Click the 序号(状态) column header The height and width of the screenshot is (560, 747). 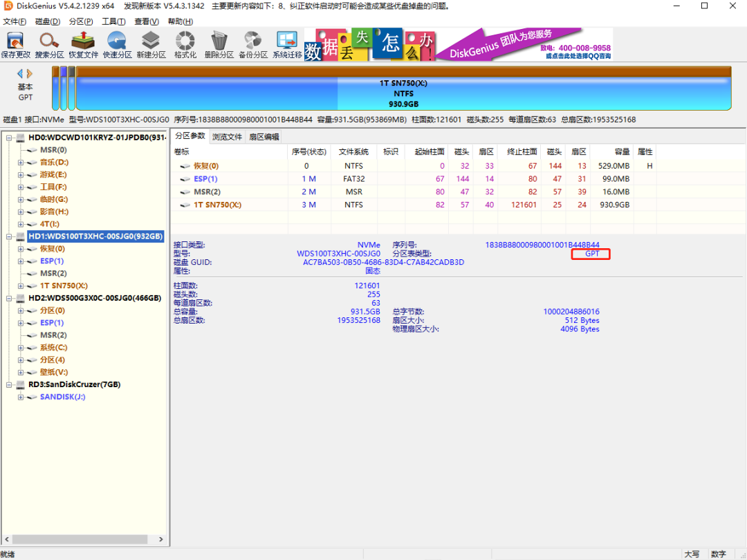pyautogui.click(x=309, y=152)
